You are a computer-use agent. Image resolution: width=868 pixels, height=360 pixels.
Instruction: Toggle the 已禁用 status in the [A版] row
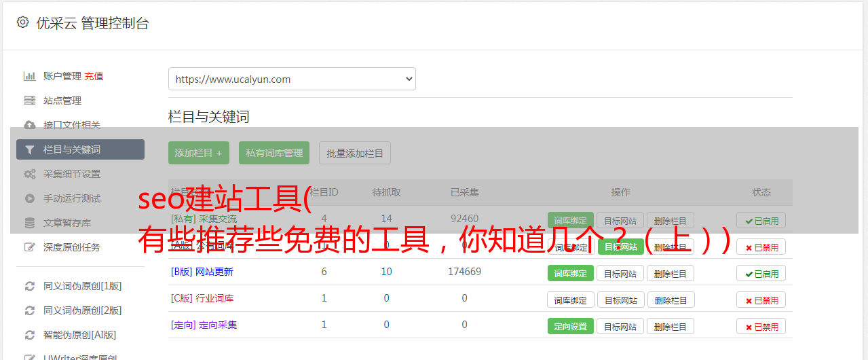761,247
